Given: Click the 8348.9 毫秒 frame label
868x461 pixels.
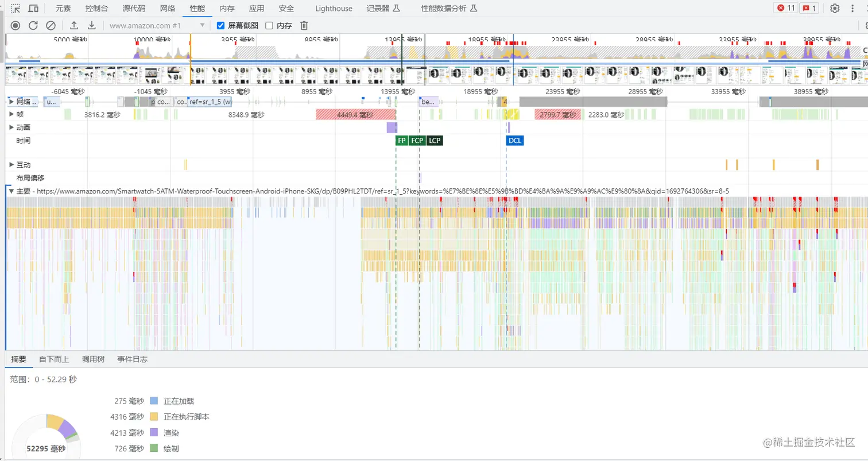Looking at the screenshot, I should (x=246, y=115).
